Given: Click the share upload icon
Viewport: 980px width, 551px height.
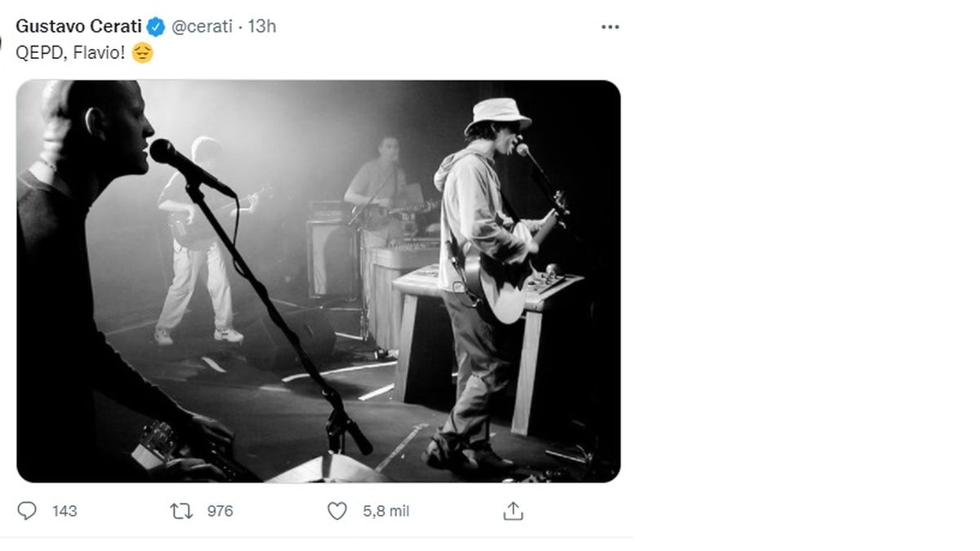Looking at the screenshot, I should pos(512,511).
